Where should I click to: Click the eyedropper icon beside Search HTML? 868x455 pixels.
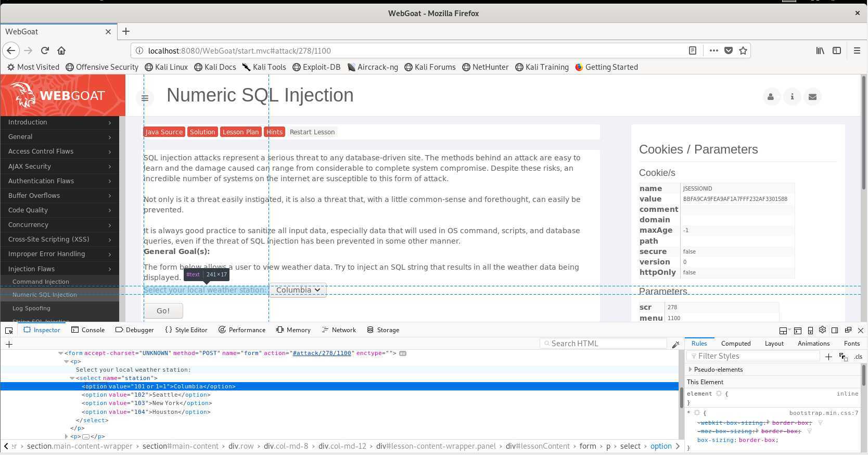point(675,344)
